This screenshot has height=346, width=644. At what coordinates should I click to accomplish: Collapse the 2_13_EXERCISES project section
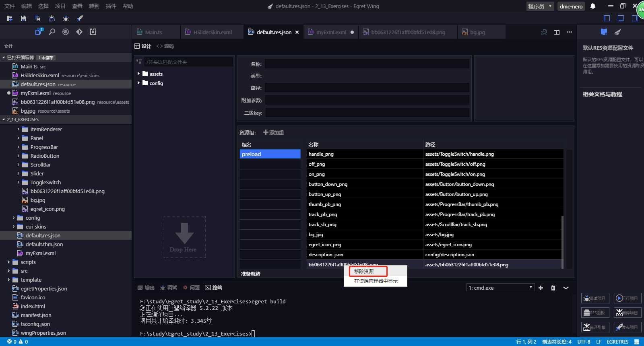point(66,119)
